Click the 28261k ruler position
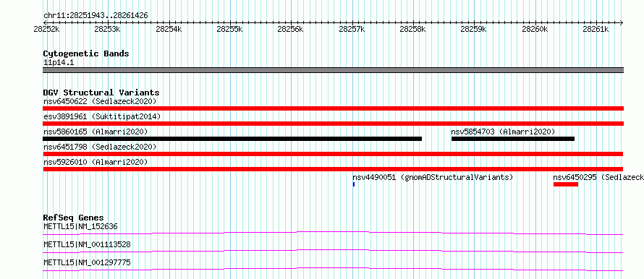This screenshot has width=644, height=279. (596, 29)
